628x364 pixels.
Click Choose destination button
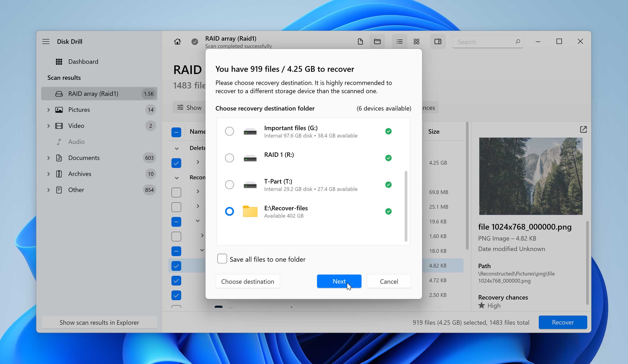pyautogui.click(x=248, y=281)
